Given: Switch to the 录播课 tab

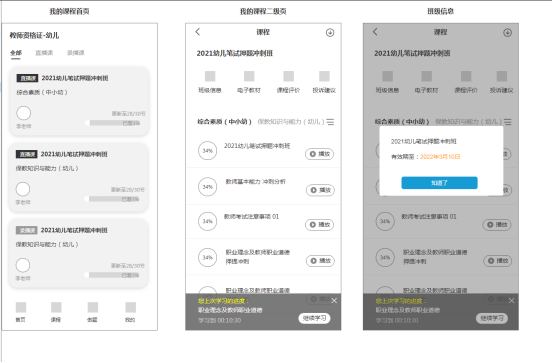Looking at the screenshot, I should [76, 53].
